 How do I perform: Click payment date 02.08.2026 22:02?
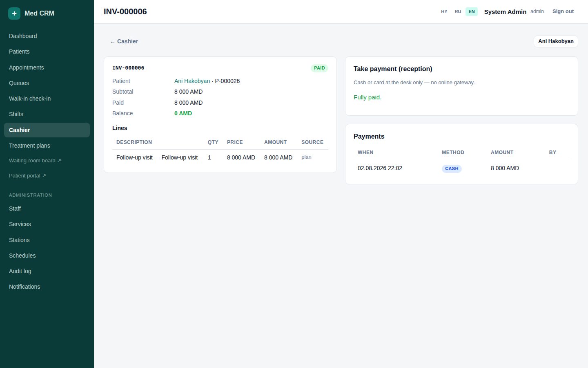[380, 168]
